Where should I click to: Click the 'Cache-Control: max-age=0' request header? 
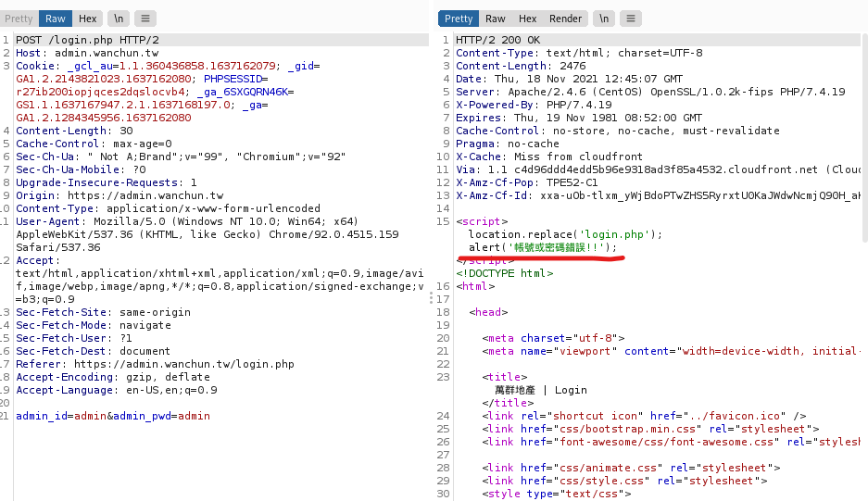[x=94, y=144]
